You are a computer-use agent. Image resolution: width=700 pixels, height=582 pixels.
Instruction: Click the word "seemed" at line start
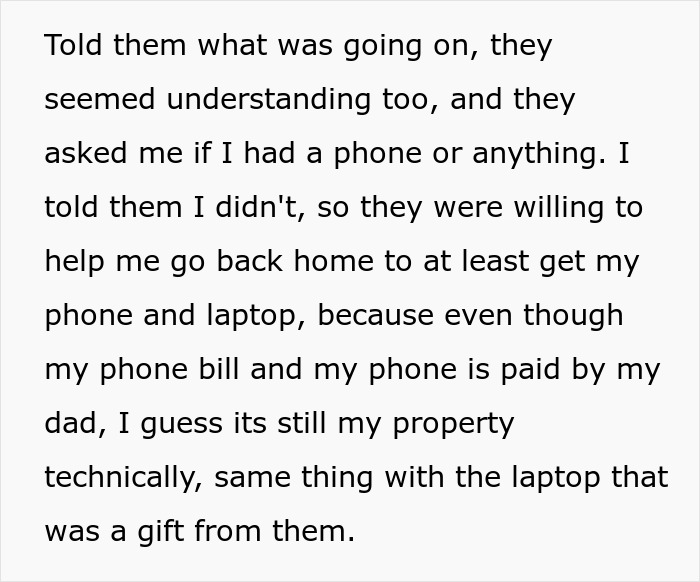100,99
